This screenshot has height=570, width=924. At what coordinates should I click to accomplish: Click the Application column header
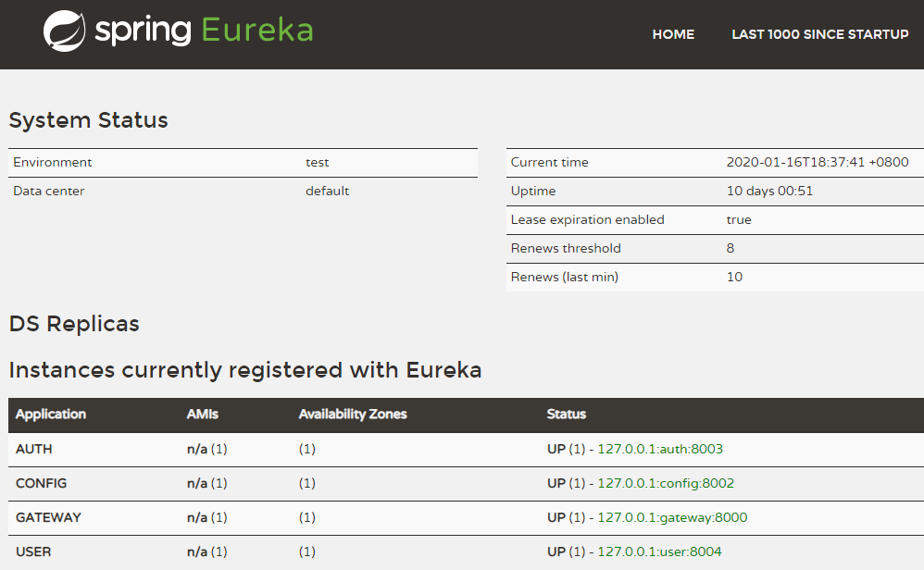(x=51, y=415)
